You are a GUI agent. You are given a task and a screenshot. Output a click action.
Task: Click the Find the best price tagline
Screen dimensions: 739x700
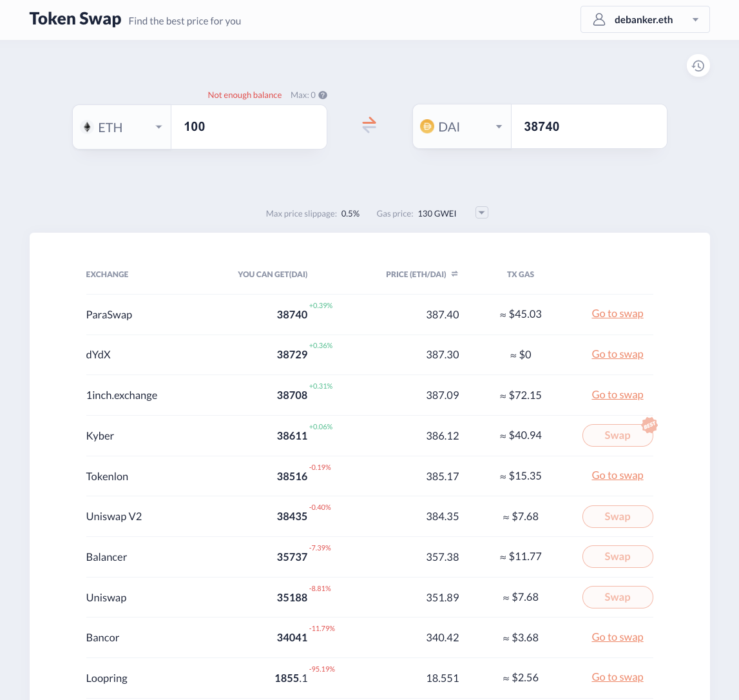tap(185, 21)
